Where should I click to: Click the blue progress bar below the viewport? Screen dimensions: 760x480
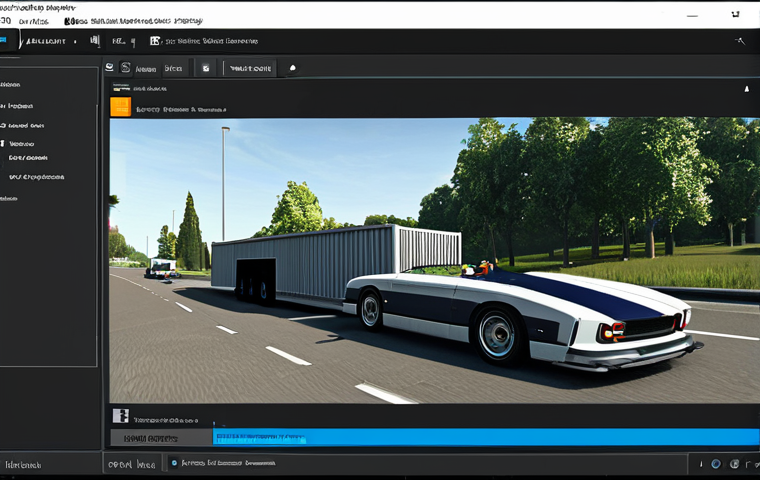[x=485, y=437]
